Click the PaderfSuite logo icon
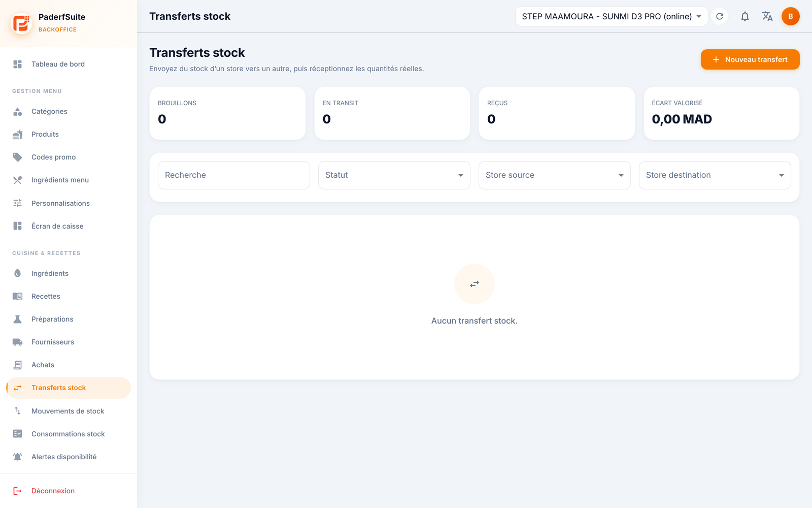 [x=22, y=23]
